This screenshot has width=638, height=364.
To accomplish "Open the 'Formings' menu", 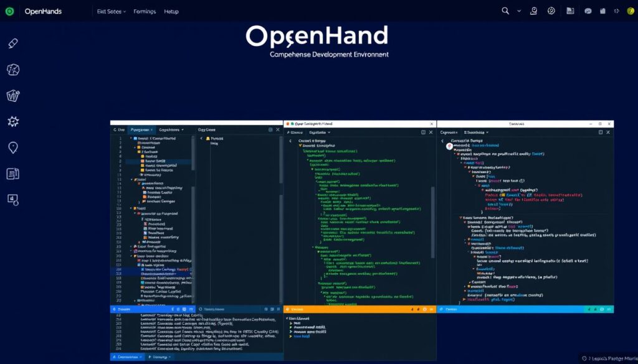I will [x=145, y=11].
